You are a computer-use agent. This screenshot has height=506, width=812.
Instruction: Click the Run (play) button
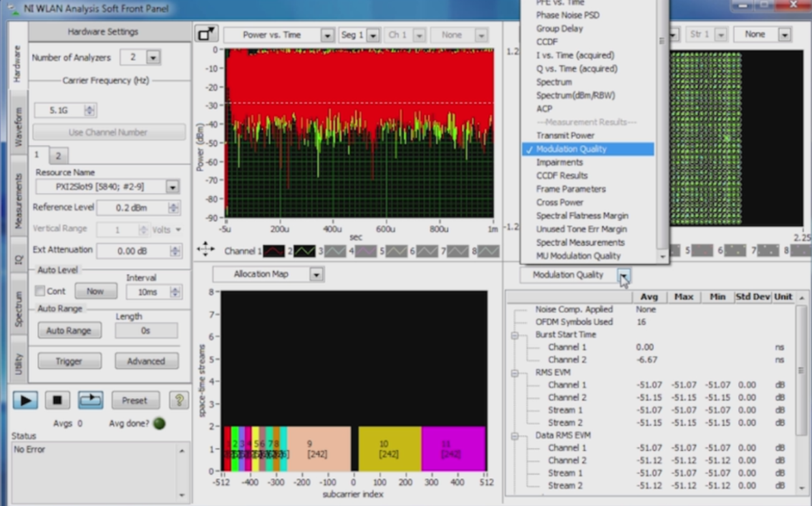coord(25,400)
